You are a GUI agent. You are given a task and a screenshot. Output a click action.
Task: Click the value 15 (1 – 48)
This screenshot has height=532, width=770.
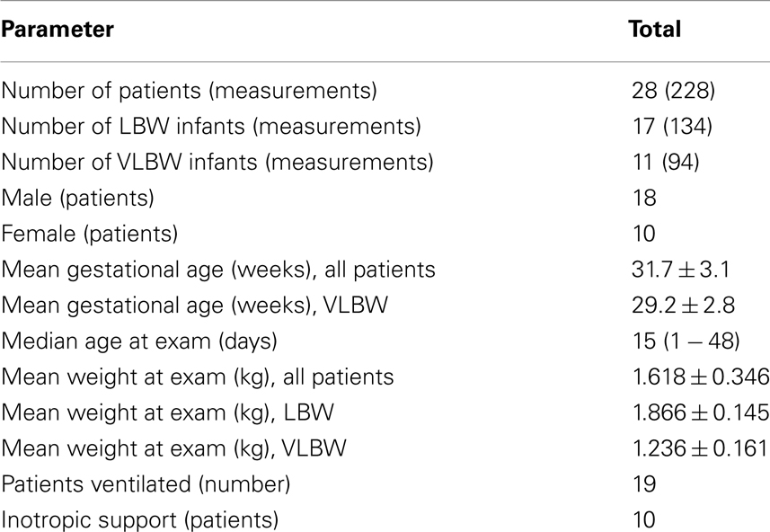tap(686, 341)
